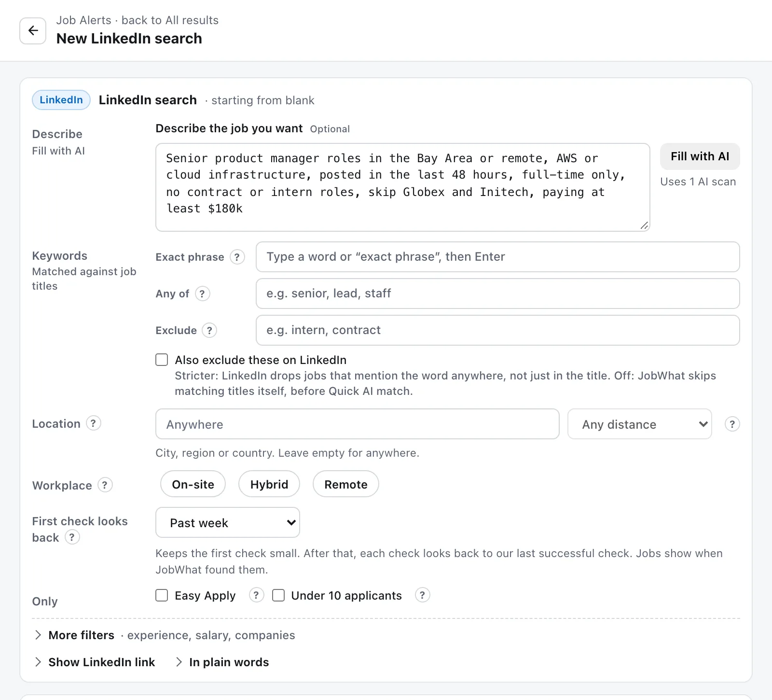Screen dimensions: 772x700
Task: Click the 'Matched against job titles' text
Action: (84, 279)
